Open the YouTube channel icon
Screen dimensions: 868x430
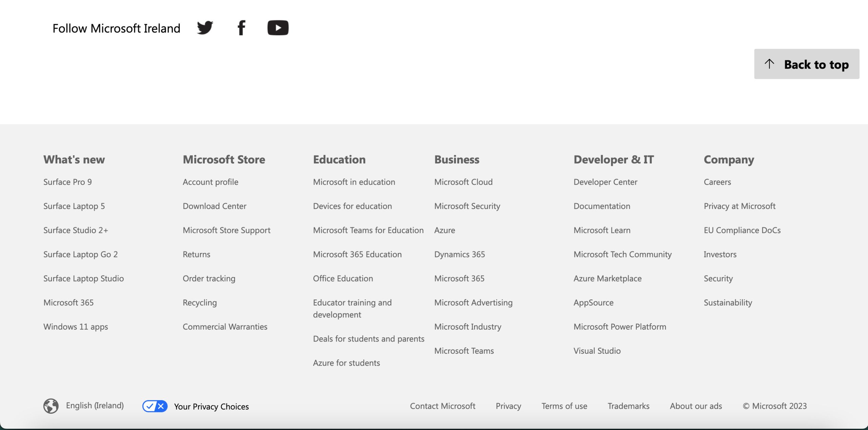278,28
